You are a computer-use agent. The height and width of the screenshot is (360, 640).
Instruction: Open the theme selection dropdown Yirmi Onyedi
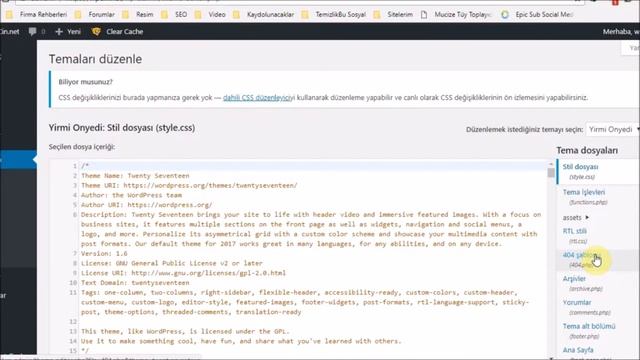pyautogui.click(x=612, y=129)
